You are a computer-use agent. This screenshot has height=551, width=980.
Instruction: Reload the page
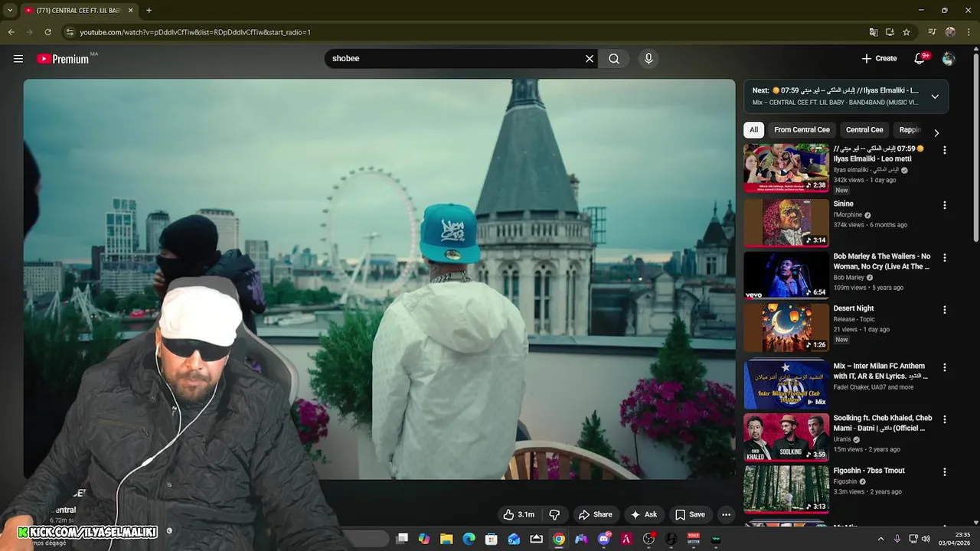47,32
